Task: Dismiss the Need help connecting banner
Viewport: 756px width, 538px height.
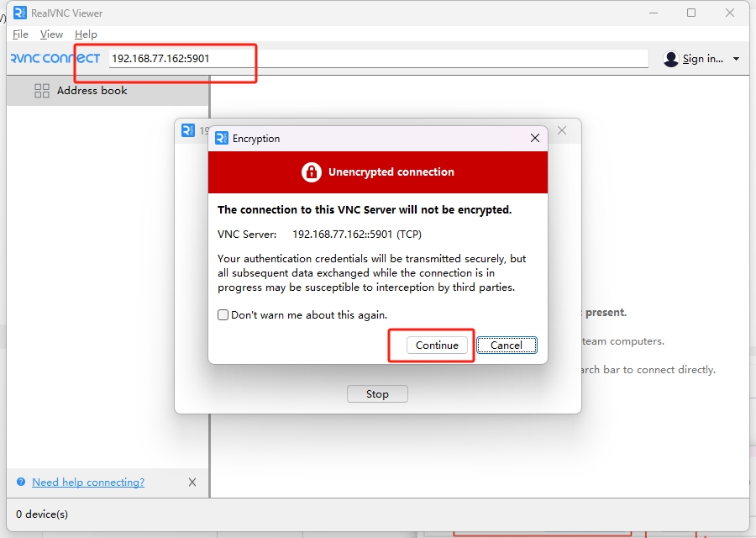Action: coord(192,483)
